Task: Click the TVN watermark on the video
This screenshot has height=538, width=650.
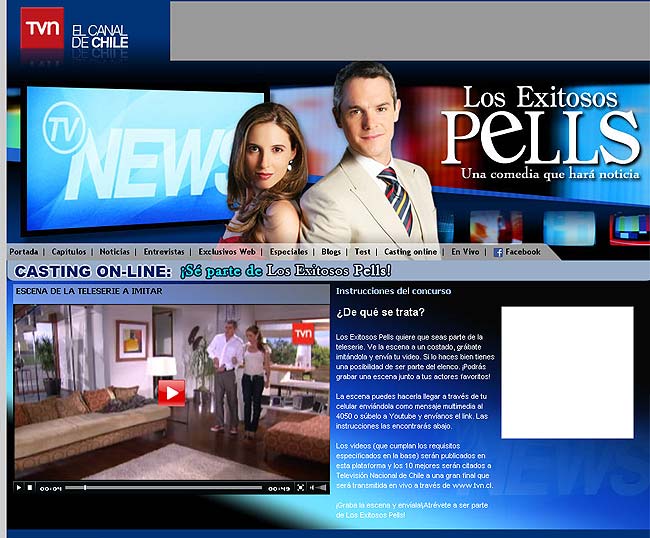Action: (302, 333)
